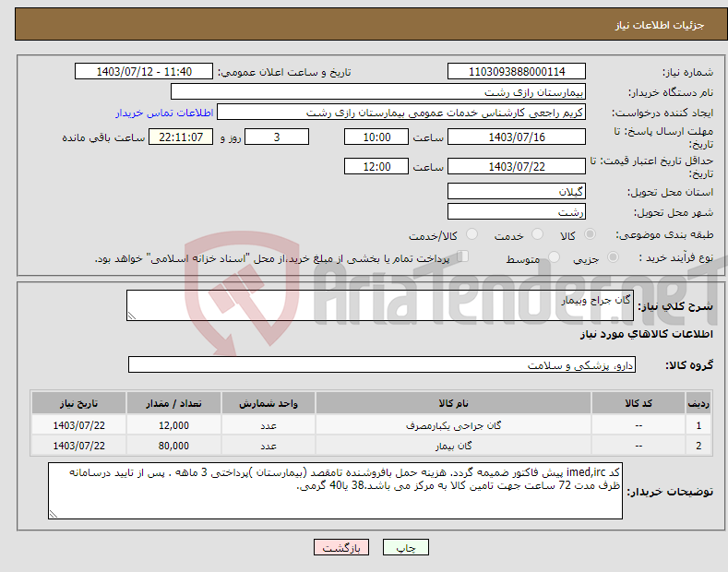Click the کد کالا column header

(638, 403)
